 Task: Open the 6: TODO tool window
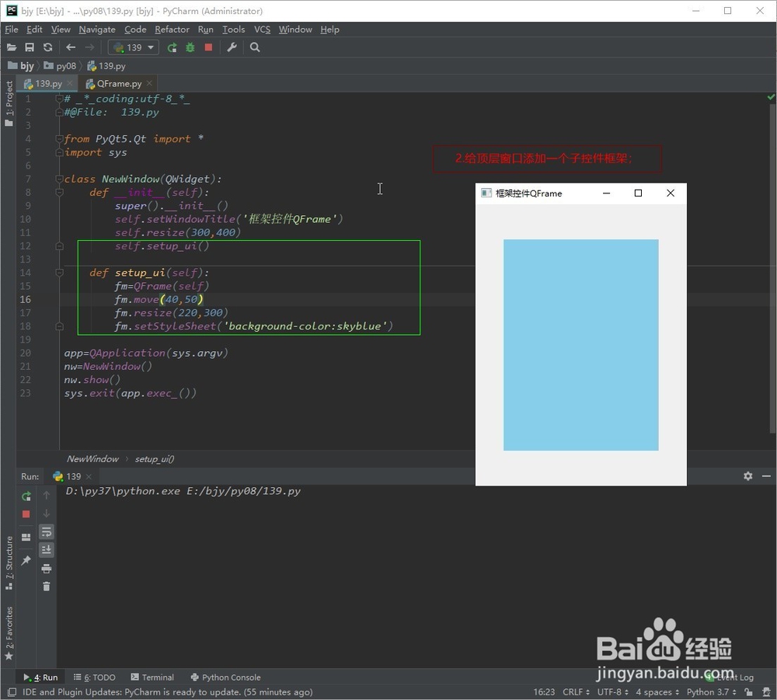pos(94,677)
